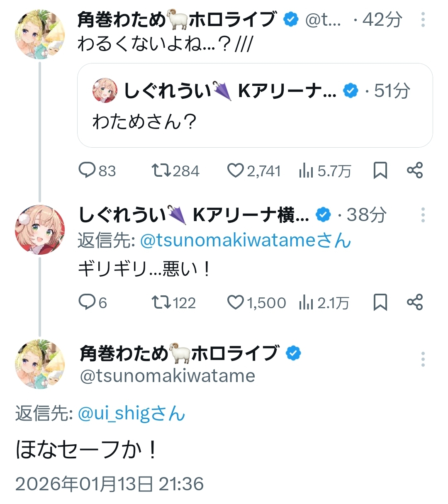View analytics showing 5.7万 views
448x504 pixels.
306,170
